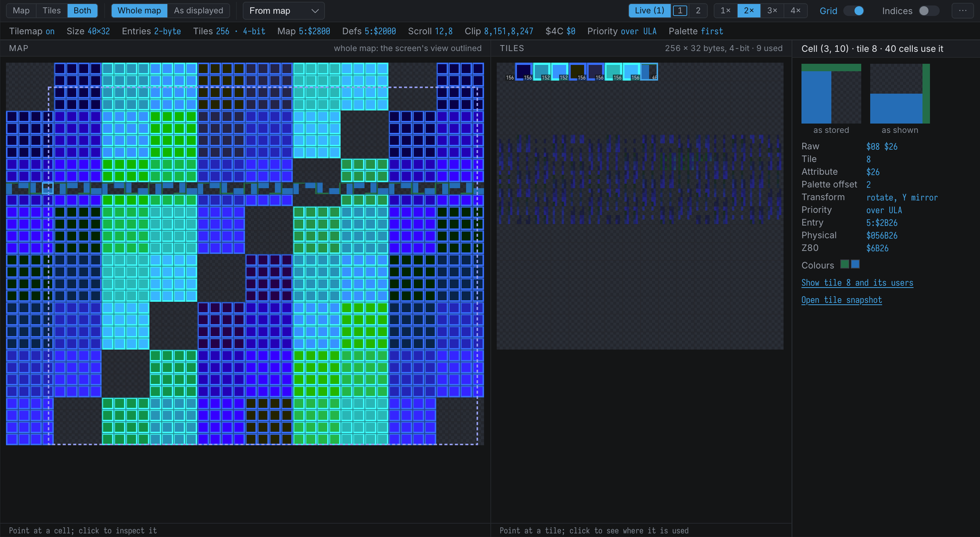Set zoom to 4×
The height and width of the screenshot is (537, 980).
coord(795,10)
